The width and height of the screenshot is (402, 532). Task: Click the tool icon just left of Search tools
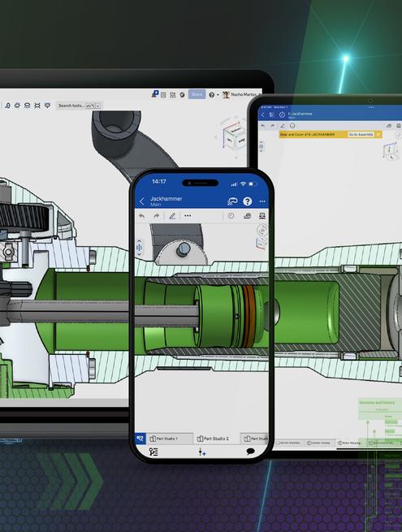click(48, 106)
